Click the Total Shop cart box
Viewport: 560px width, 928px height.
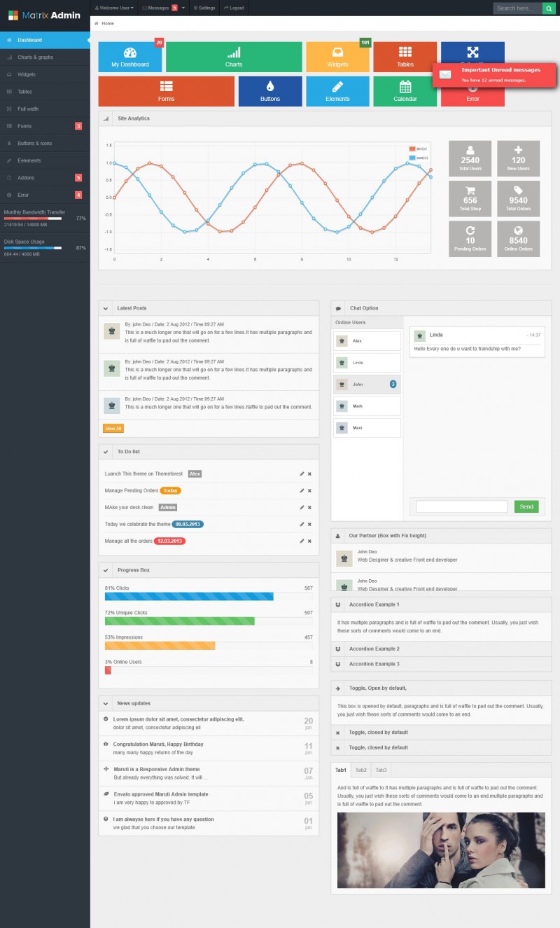(x=470, y=198)
